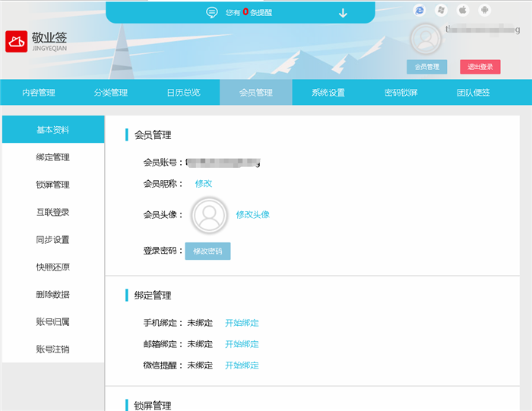Click the 修改头像 link
The height and width of the screenshot is (411, 532).
252,215
